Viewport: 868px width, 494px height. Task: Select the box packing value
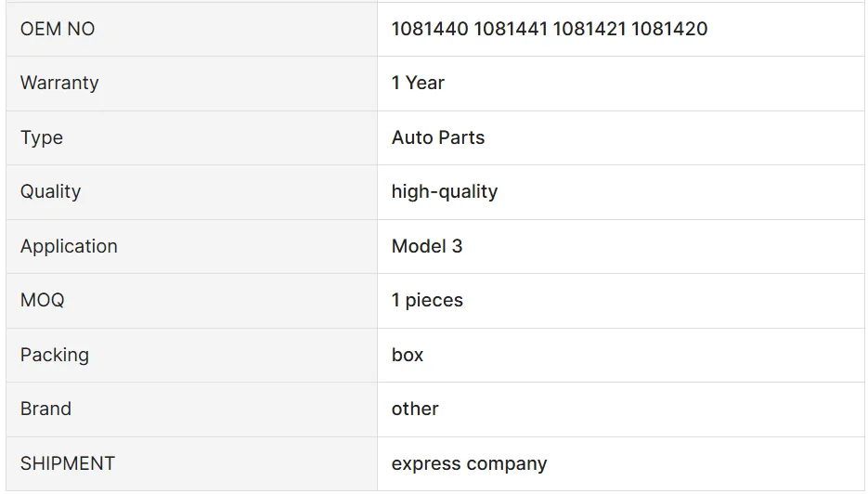(x=408, y=355)
